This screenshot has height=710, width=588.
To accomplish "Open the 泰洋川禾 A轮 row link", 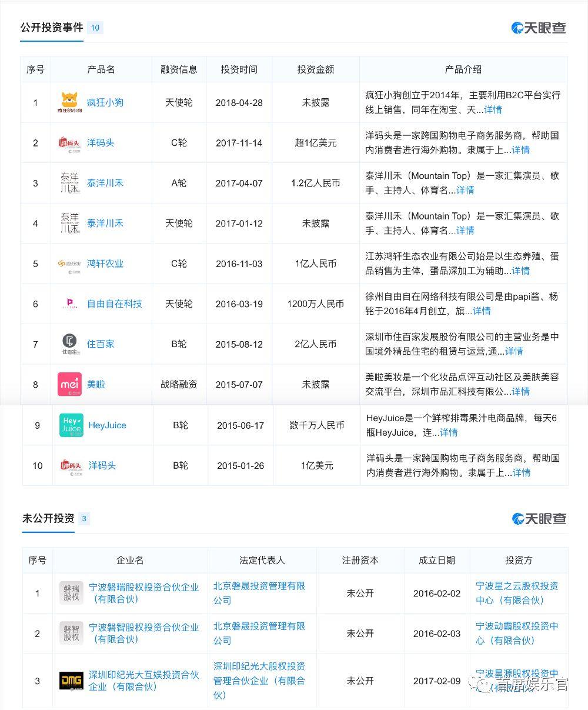I will 105,183.
